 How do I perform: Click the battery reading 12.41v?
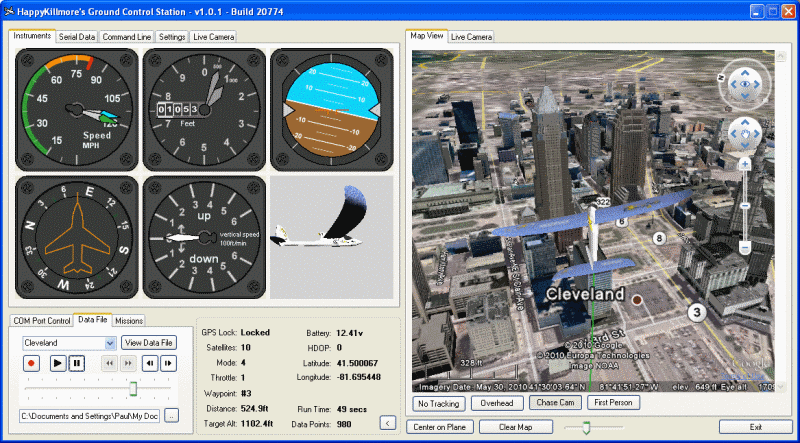tap(349, 333)
